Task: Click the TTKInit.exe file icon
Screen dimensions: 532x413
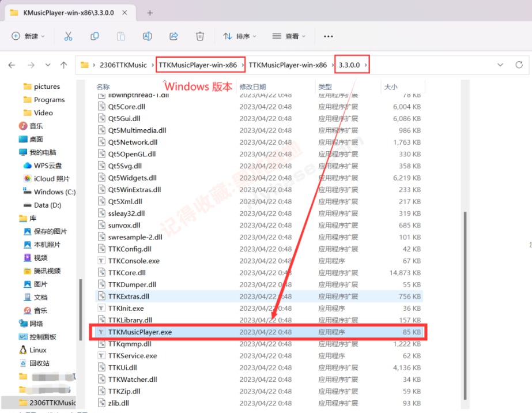Action: click(x=101, y=308)
